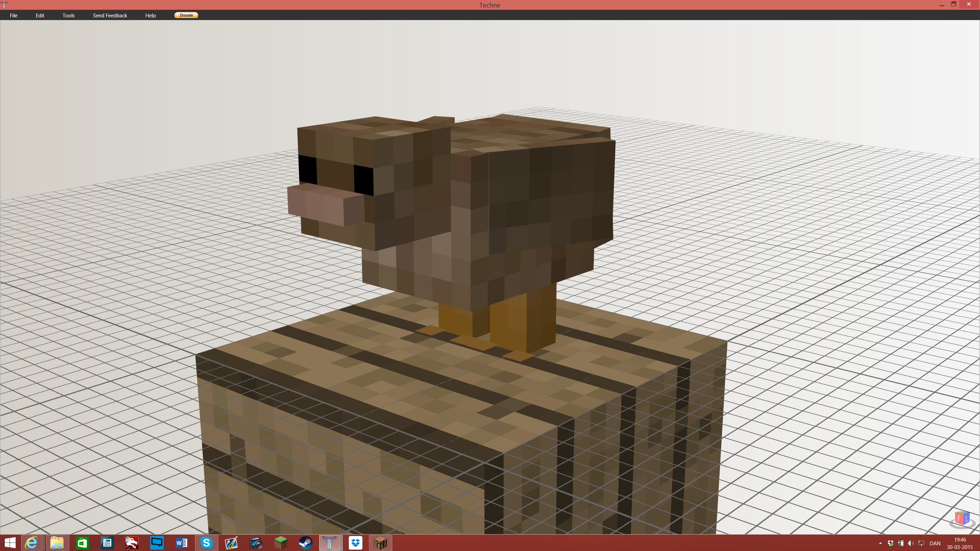980x551 pixels.
Task: Open the Help menu
Action: click(x=150, y=15)
